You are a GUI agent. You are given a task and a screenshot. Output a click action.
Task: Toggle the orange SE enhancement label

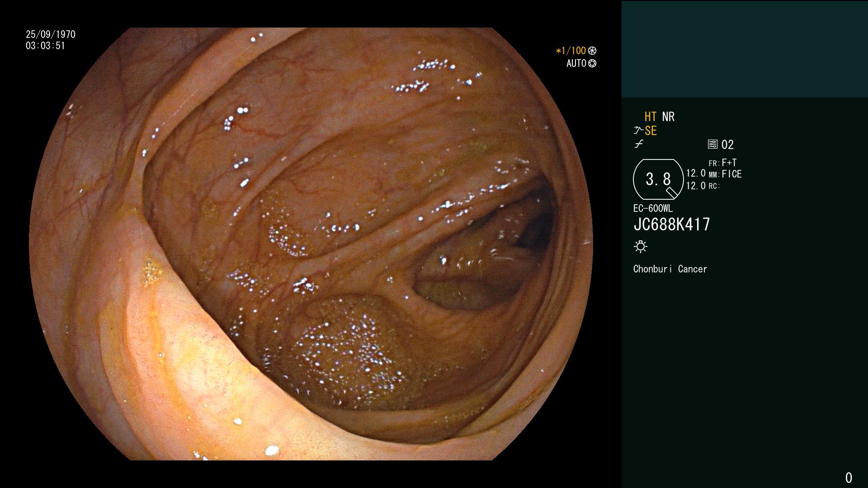tap(651, 131)
